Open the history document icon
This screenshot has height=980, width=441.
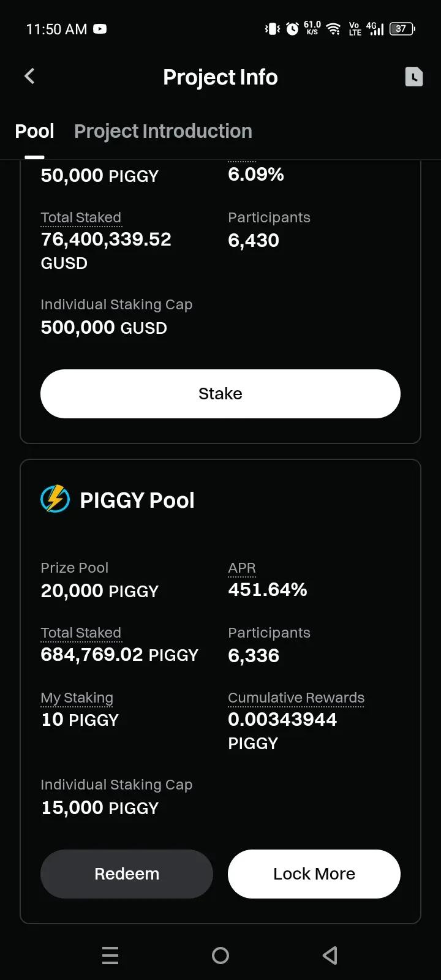point(414,77)
